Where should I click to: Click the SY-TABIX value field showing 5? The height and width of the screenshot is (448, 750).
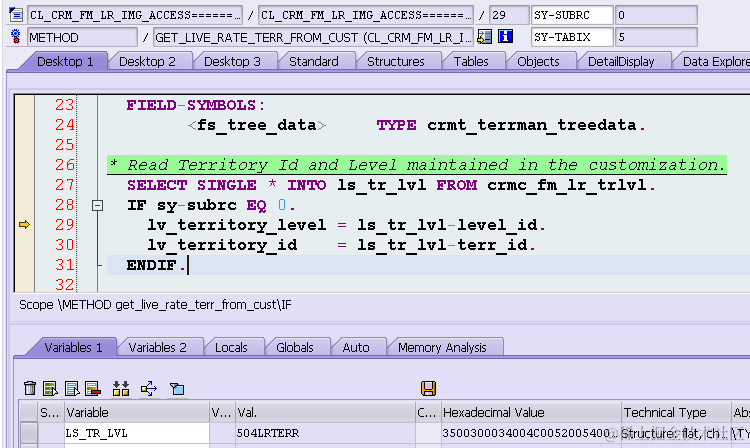[656, 37]
